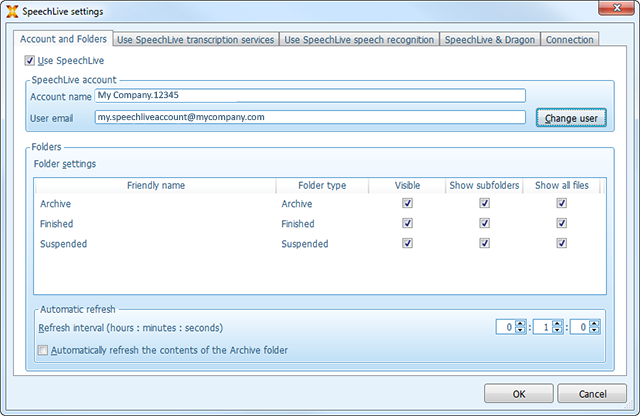Toggle Show subfolders for Archive folder
This screenshot has height=416, width=640.
point(484,203)
